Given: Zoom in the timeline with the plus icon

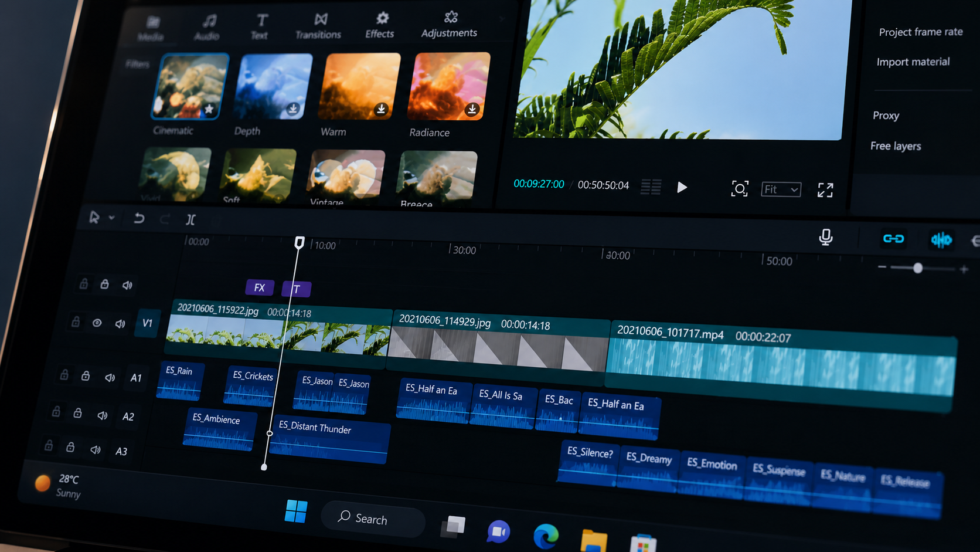Looking at the screenshot, I should tap(964, 269).
